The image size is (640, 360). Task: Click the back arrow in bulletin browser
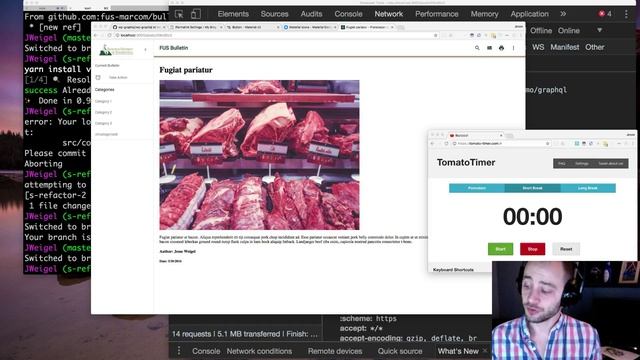96,36
